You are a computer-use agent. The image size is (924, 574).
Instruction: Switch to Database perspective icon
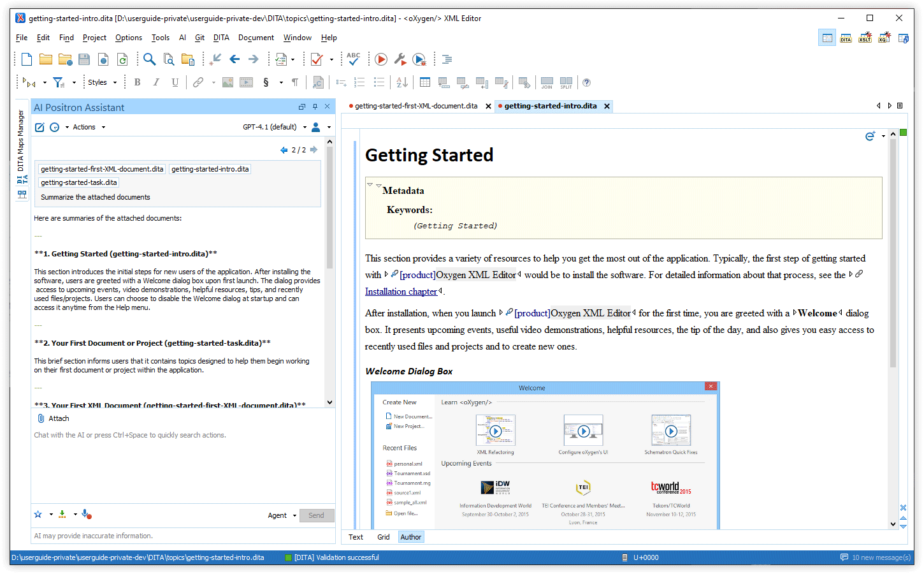[903, 38]
